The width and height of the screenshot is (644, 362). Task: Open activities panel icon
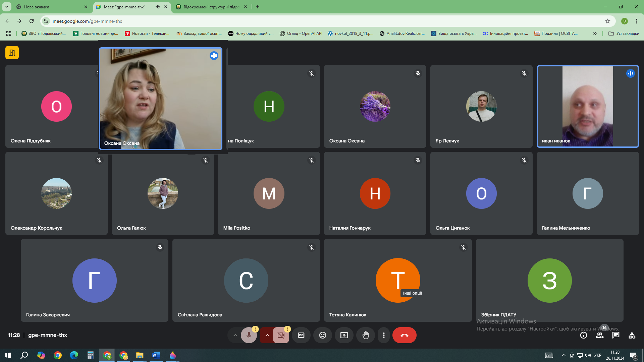632,335
